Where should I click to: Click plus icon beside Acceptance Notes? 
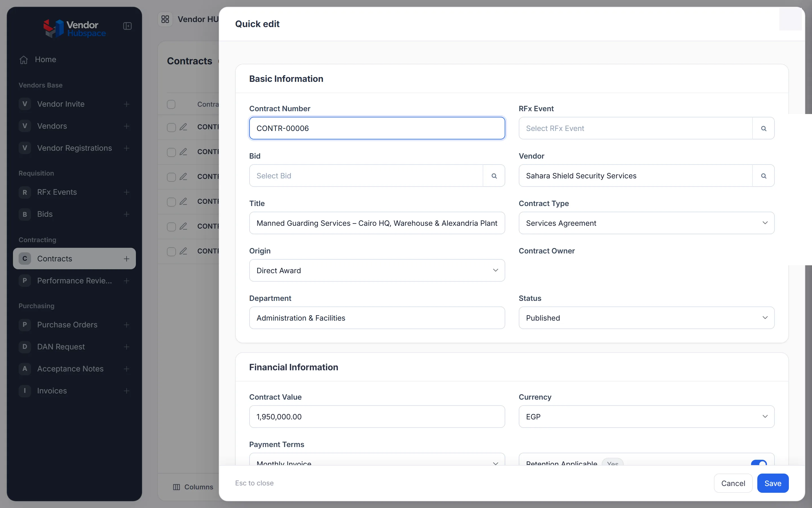(x=127, y=369)
